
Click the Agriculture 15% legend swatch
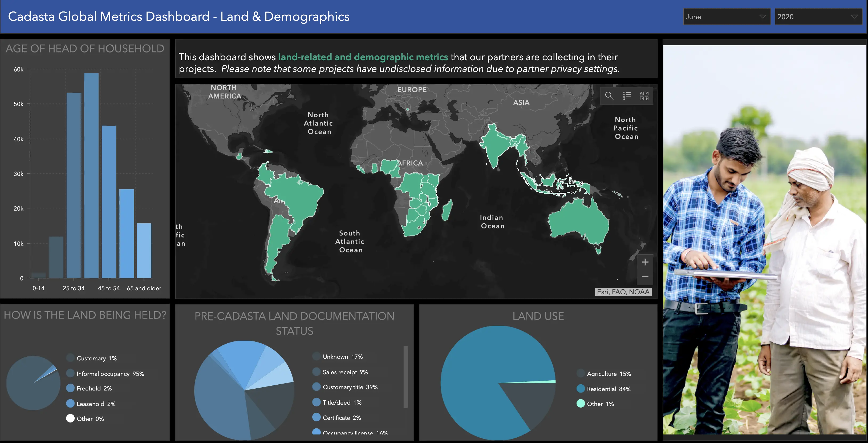click(x=581, y=373)
